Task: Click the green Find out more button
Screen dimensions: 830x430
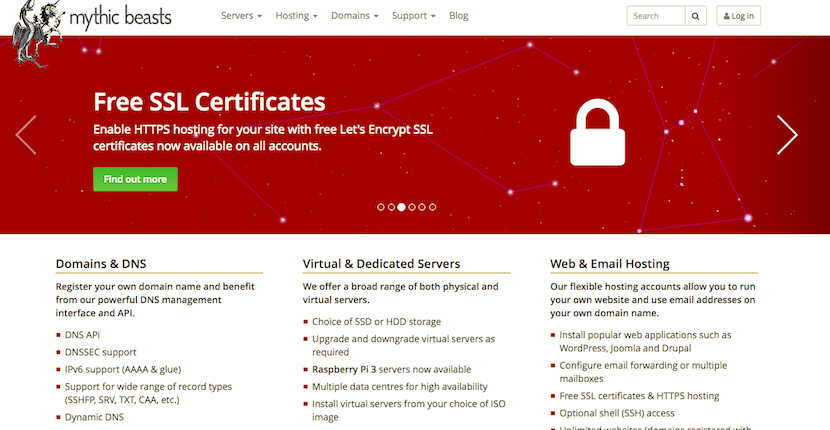Action: [x=136, y=179]
